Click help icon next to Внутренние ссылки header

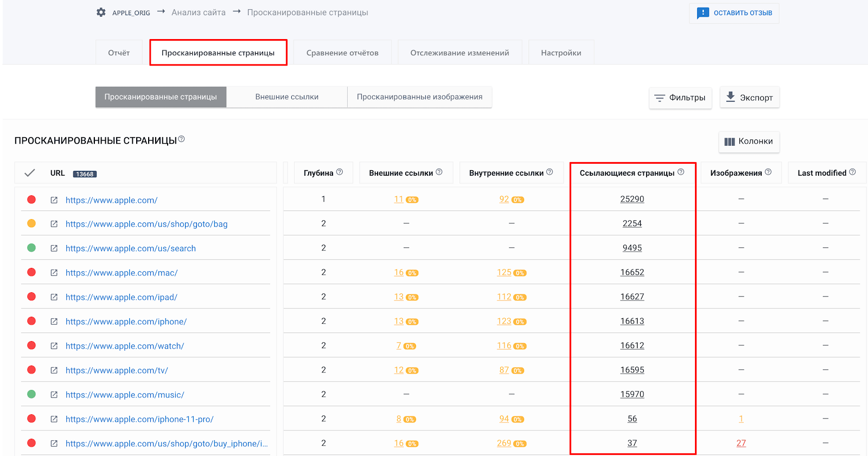[550, 172]
